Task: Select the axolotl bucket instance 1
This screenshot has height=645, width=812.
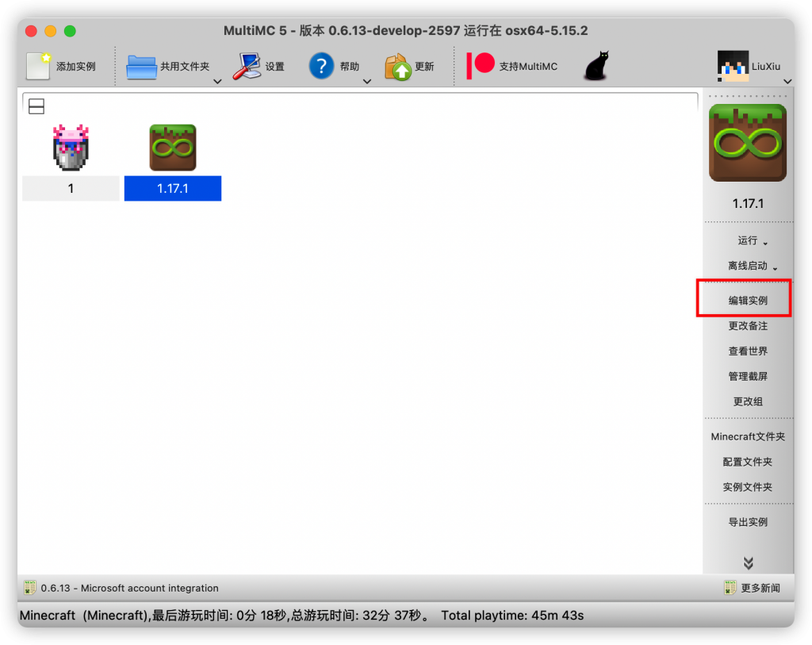Action: point(71,148)
